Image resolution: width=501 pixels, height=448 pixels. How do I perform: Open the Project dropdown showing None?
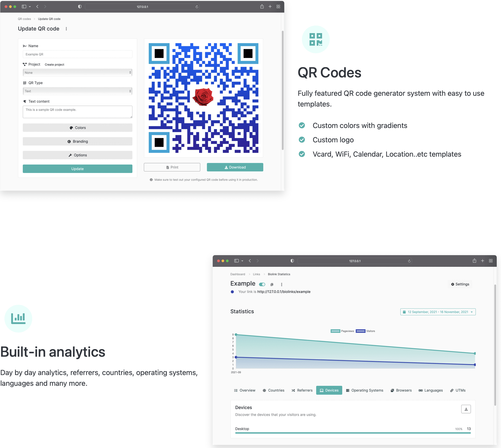77,73
